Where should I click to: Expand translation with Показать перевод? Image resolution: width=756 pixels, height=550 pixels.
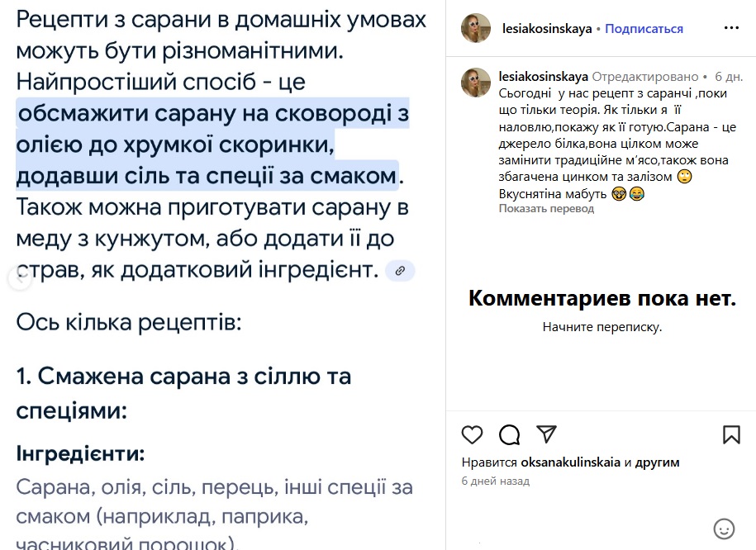coord(546,209)
